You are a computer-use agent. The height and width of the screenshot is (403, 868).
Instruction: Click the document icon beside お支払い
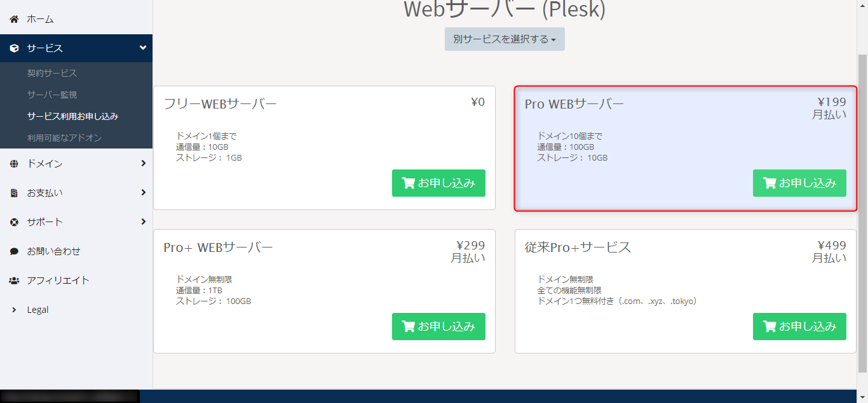click(14, 193)
